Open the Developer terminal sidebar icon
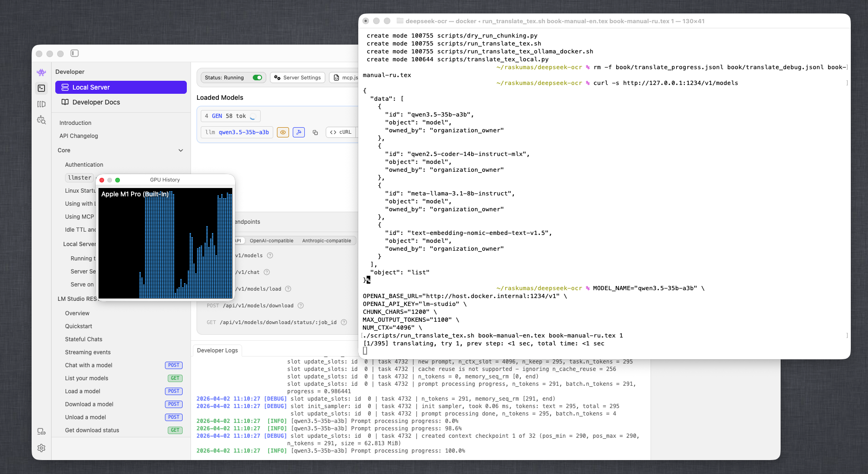This screenshot has height=474, width=868. point(41,88)
